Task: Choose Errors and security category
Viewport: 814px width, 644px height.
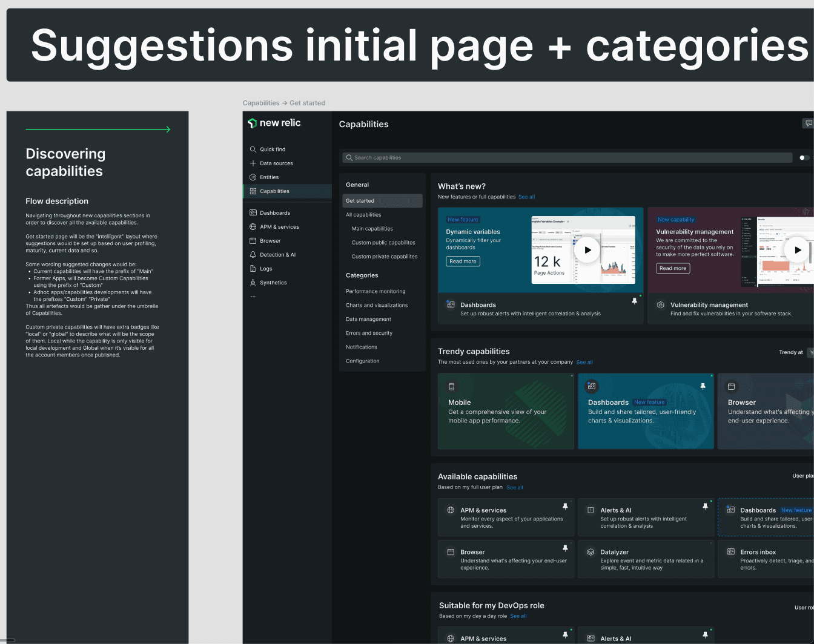Action: [369, 333]
